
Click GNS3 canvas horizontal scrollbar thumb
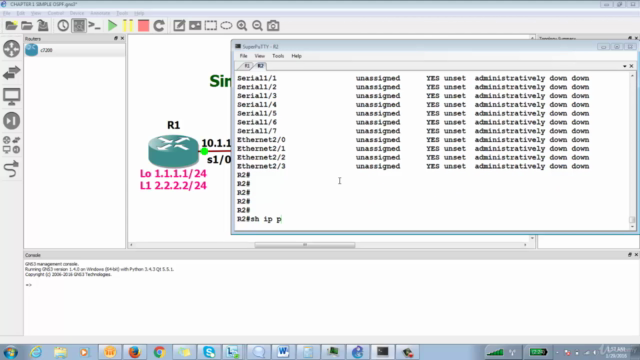(x=304, y=245)
